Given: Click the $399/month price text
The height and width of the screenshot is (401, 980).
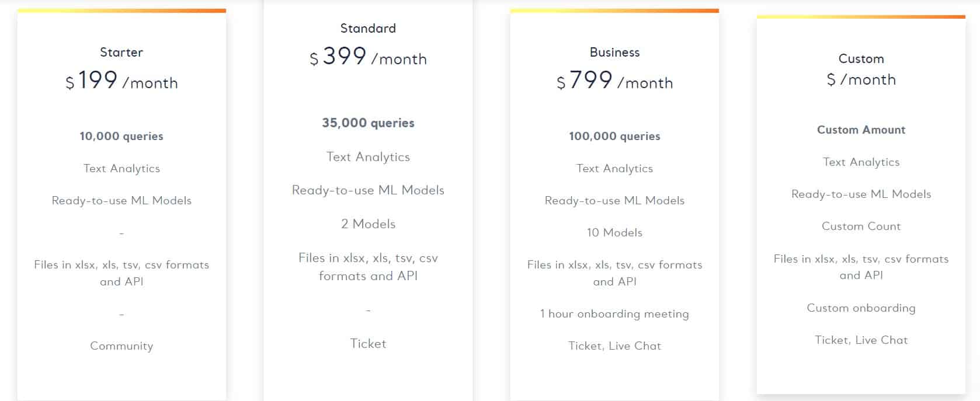Looking at the screenshot, I should 368,57.
